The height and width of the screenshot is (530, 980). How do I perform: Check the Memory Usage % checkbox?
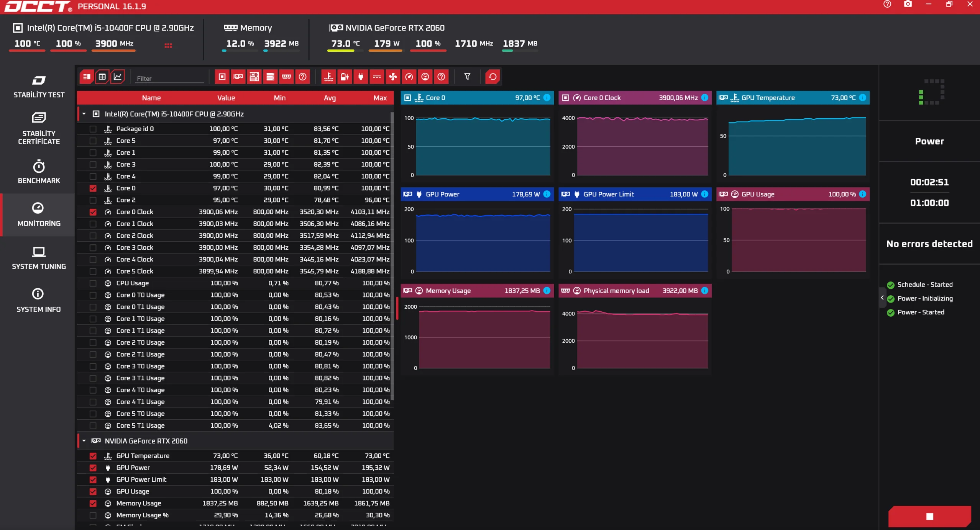coord(93,515)
